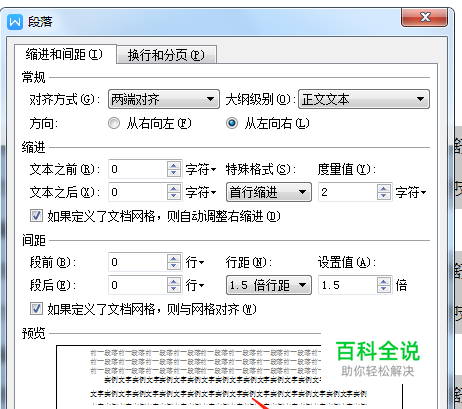Change 文本之前 unit 字符 dropdown
This screenshot has width=462, height=409.
[x=201, y=170]
